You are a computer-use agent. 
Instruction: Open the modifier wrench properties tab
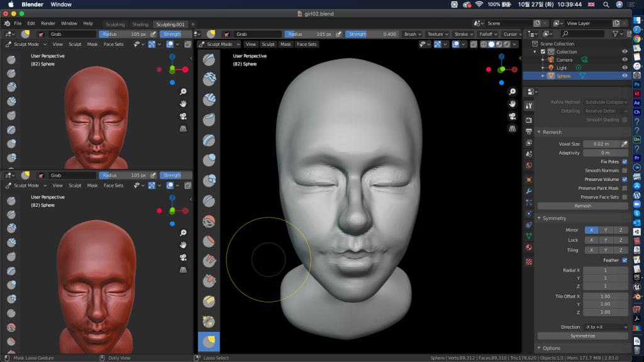(529, 191)
